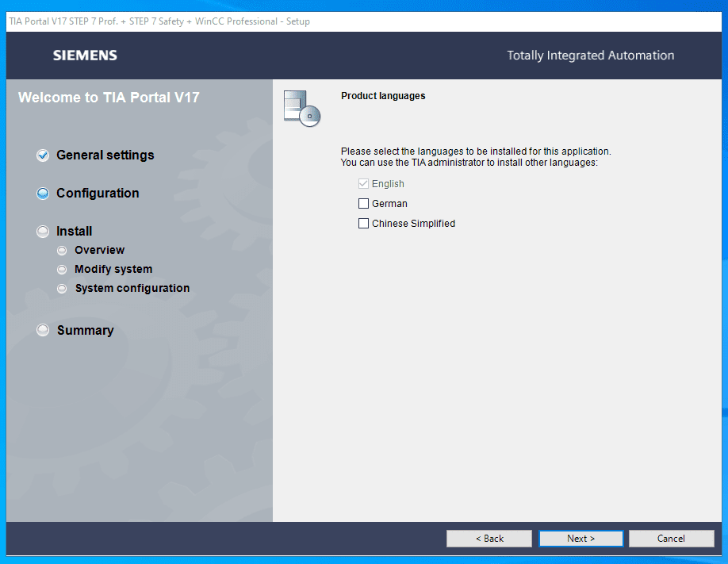The image size is (728, 564).
Task: Click the 'Please select the languages' instruction line
Action: click(476, 152)
